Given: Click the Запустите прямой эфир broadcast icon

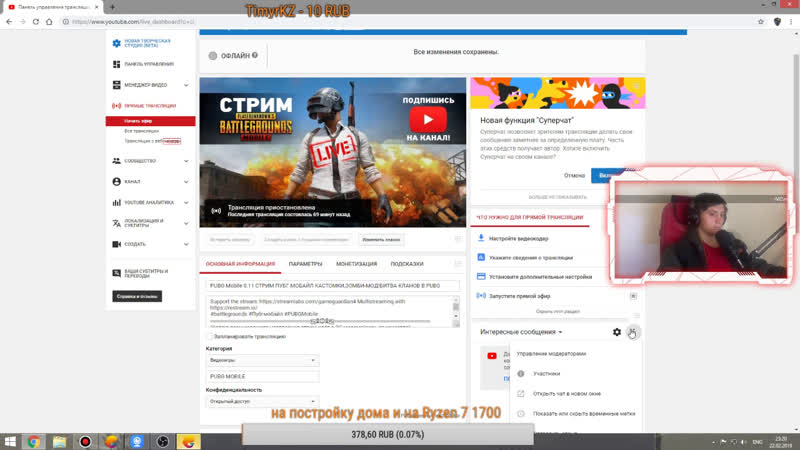Looking at the screenshot, I should 481,296.
